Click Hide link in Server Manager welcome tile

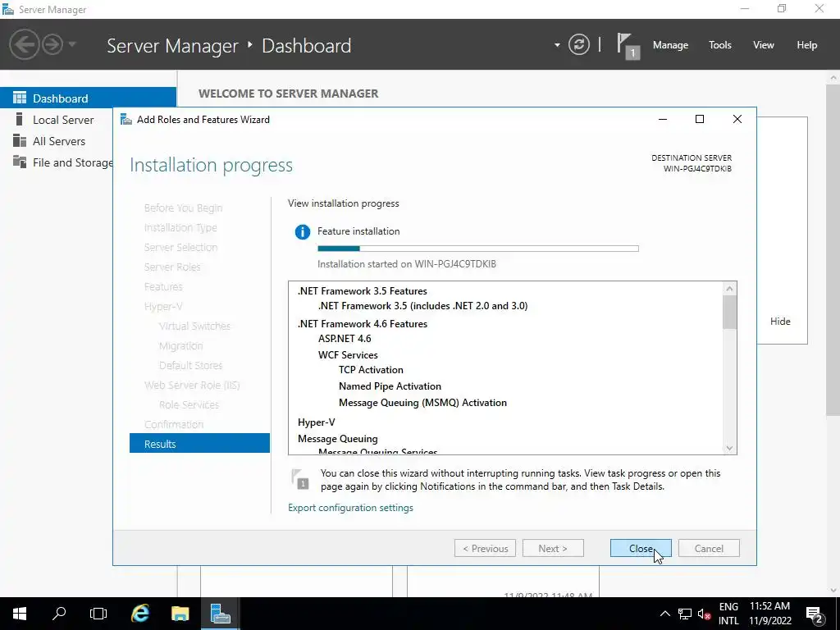click(x=780, y=321)
